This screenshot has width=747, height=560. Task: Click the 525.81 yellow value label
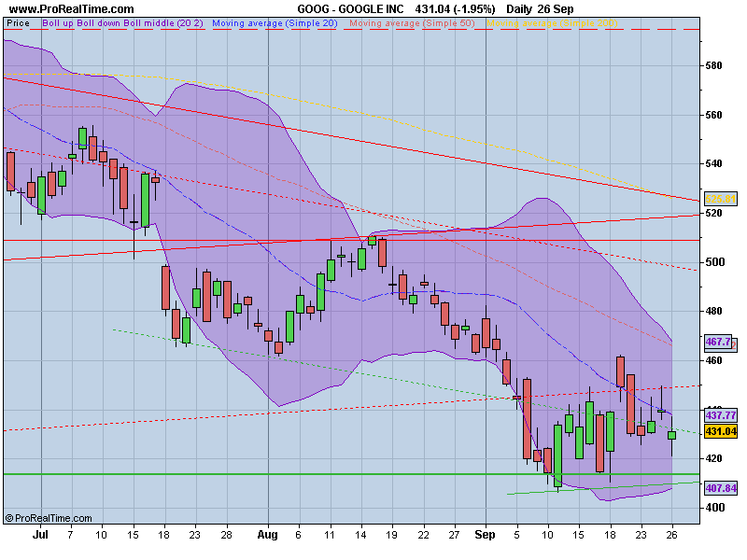tap(720, 199)
